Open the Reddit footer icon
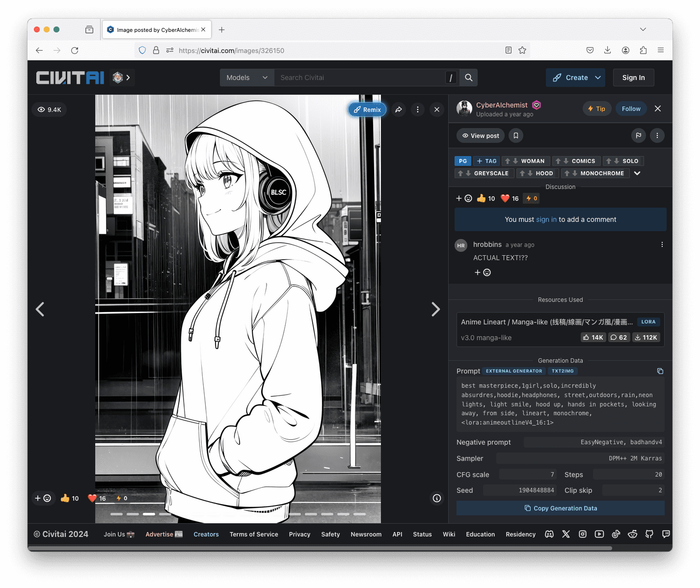 click(x=633, y=534)
